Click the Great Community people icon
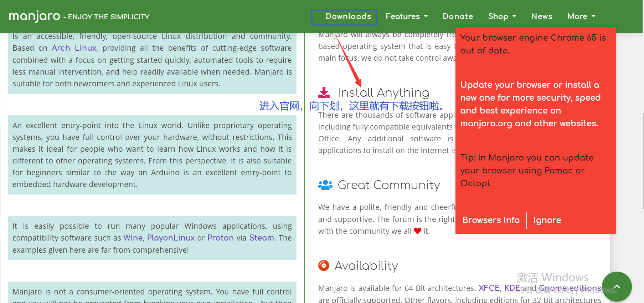644x303 pixels. [325, 185]
